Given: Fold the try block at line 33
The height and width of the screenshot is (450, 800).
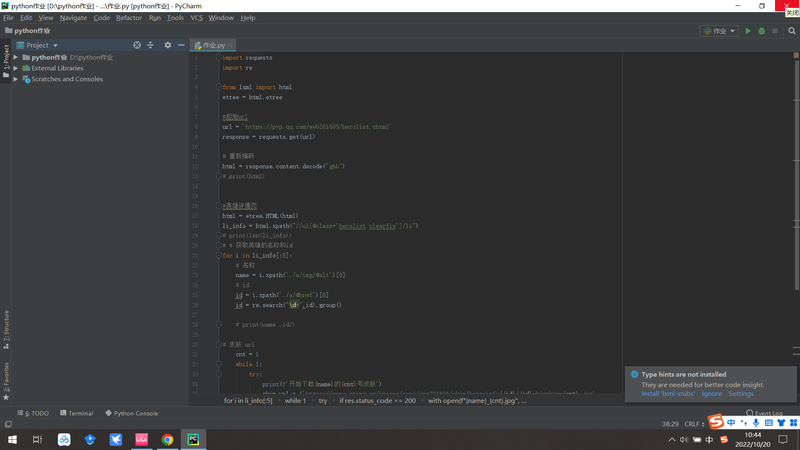Looking at the screenshot, I should coord(218,374).
